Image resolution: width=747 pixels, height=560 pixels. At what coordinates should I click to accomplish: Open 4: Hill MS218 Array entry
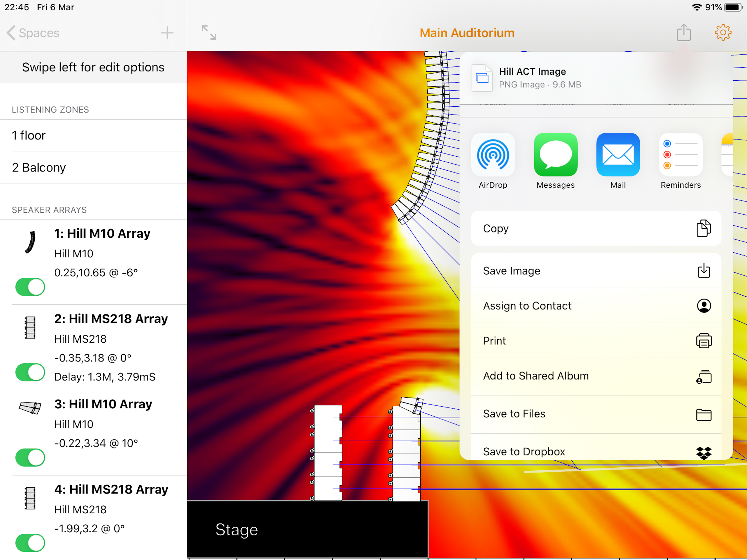pos(93,518)
